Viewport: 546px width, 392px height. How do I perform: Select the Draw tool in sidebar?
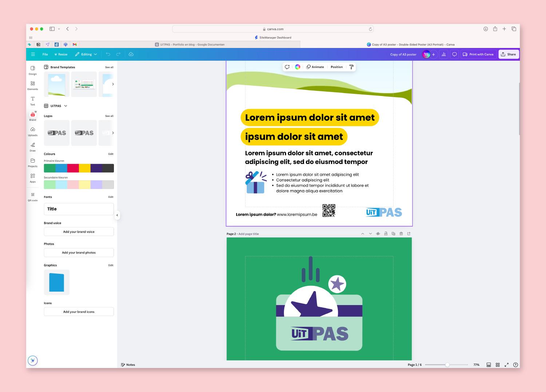[x=33, y=147]
